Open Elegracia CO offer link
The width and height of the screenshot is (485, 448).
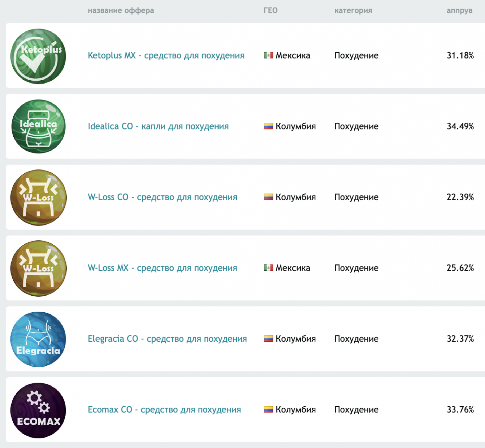(167, 339)
